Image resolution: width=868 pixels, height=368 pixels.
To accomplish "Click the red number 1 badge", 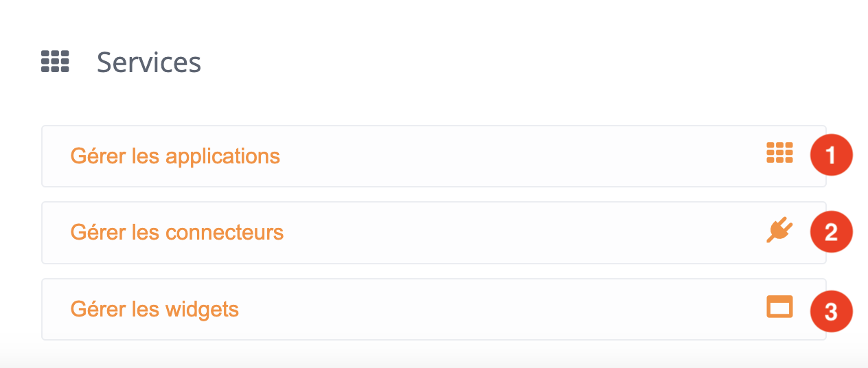I will pyautogui.click(x=831, y=156).
